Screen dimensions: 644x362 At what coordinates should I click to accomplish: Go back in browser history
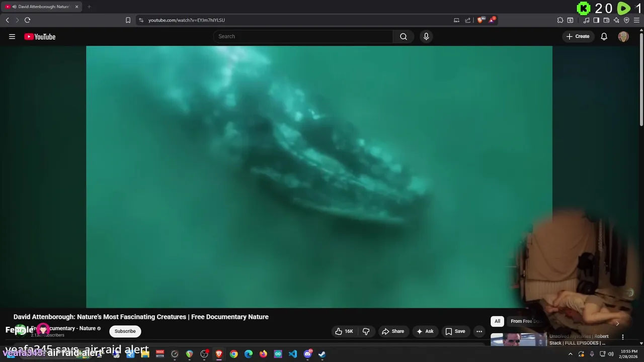pyautogui.click(x=7, y=20)
